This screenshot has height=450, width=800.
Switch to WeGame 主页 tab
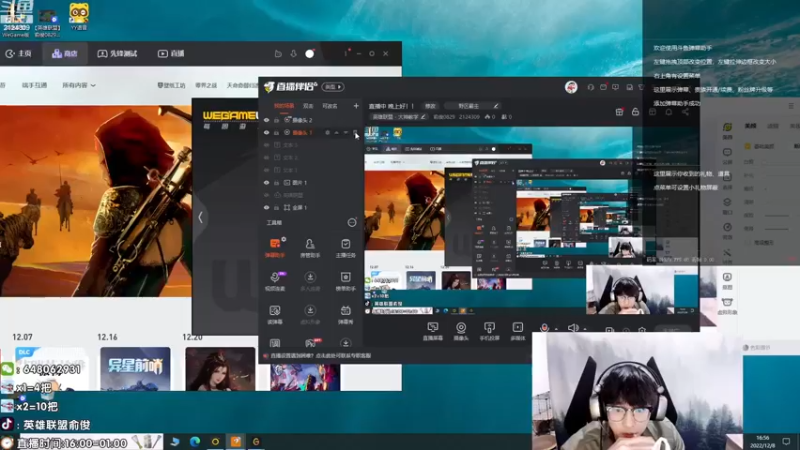pyautogui.click(x=18, y=53)
